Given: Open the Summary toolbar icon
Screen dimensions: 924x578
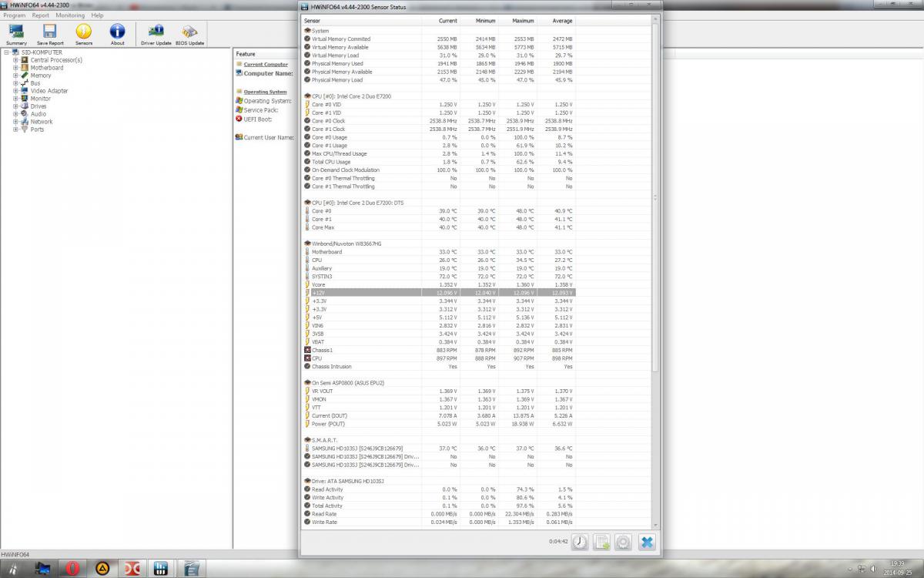Looking at the screenshot, I should coord(16,34).
